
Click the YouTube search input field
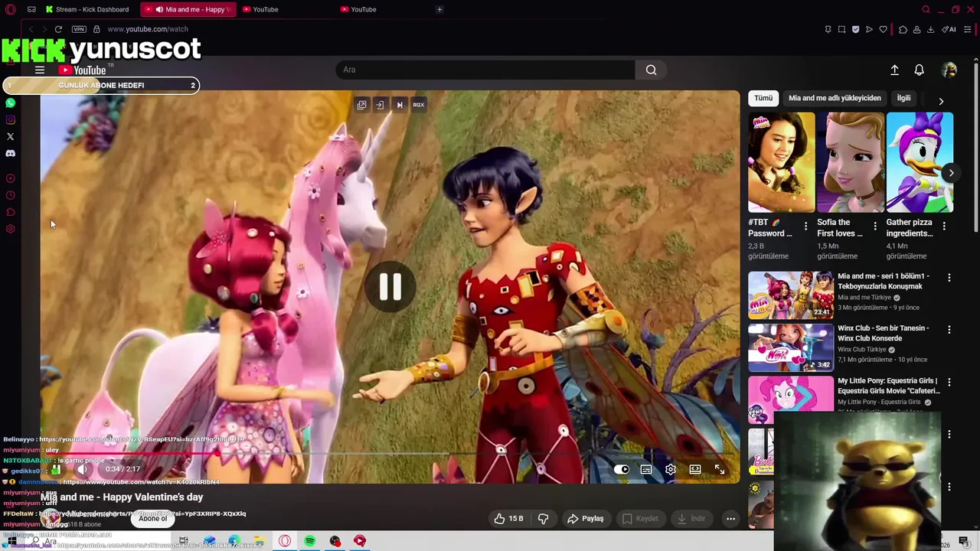point(485,70)
